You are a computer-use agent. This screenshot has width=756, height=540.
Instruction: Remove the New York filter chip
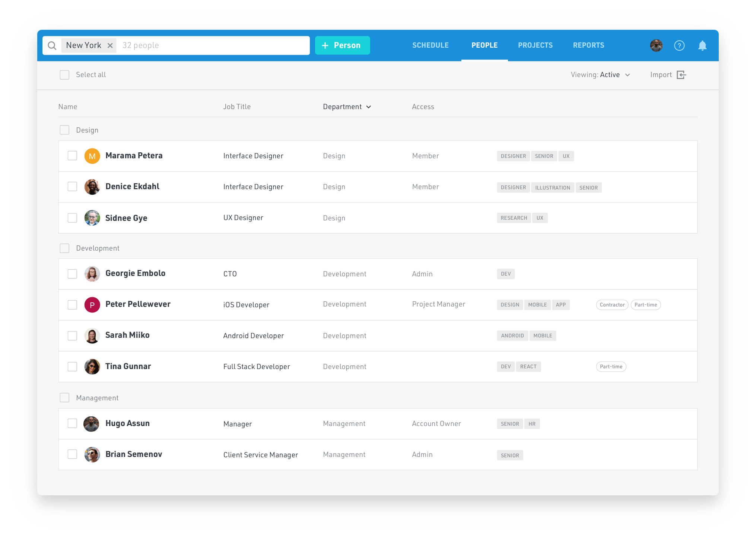coord(110,45)
